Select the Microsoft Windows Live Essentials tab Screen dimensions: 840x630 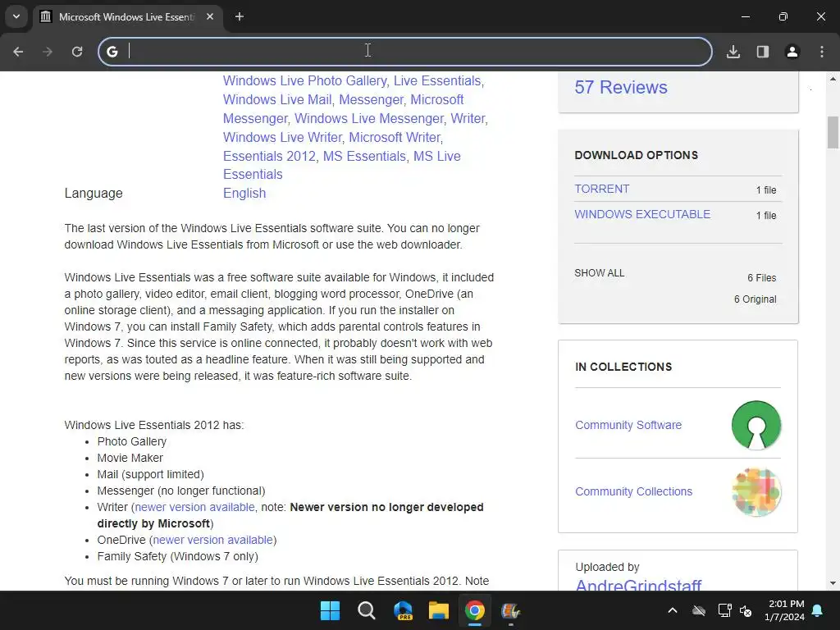click(x=129, y=16)
